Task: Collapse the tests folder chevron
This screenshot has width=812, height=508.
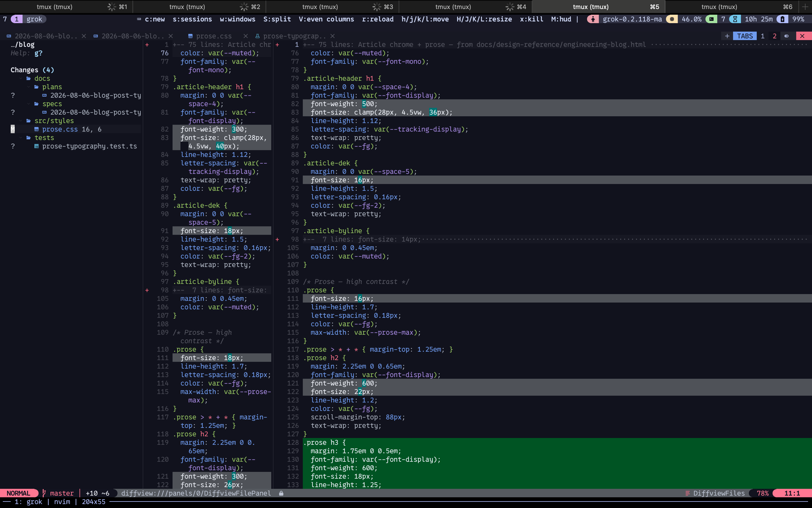Action: coord(21,138)
